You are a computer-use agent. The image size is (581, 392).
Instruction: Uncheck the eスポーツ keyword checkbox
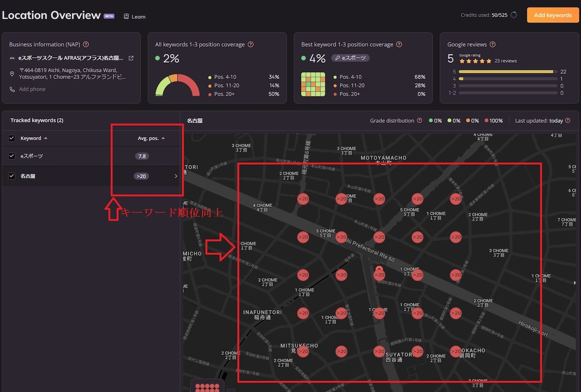coord(12,156)
